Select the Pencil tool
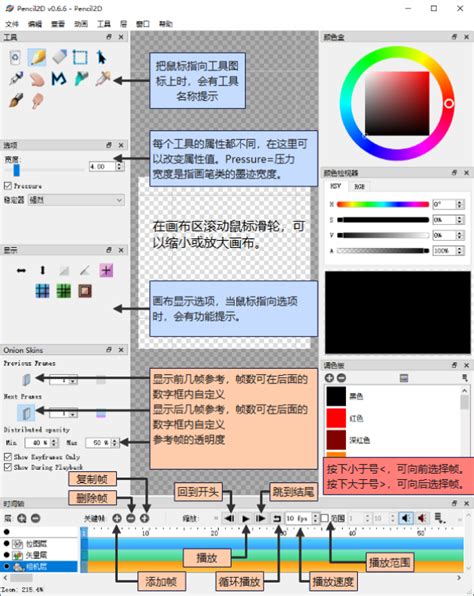The height and width of the screenshot is (596, 474). 37,57
